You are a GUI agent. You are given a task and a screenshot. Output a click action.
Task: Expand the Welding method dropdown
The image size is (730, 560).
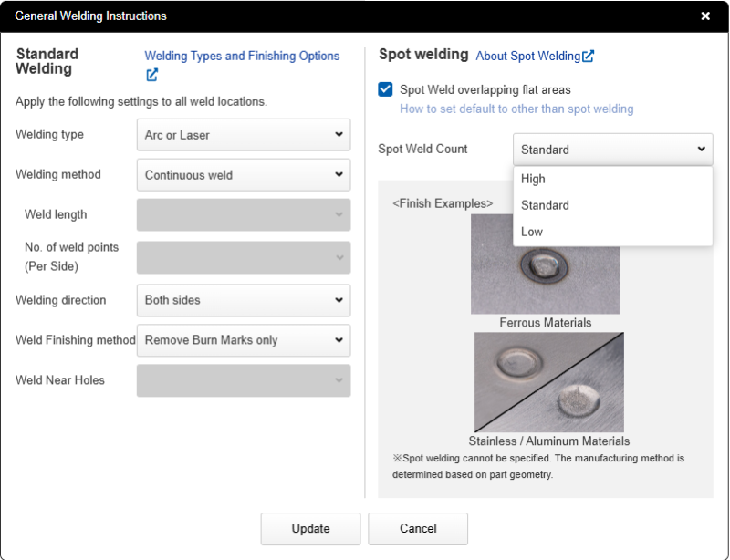tap(243, 175)
